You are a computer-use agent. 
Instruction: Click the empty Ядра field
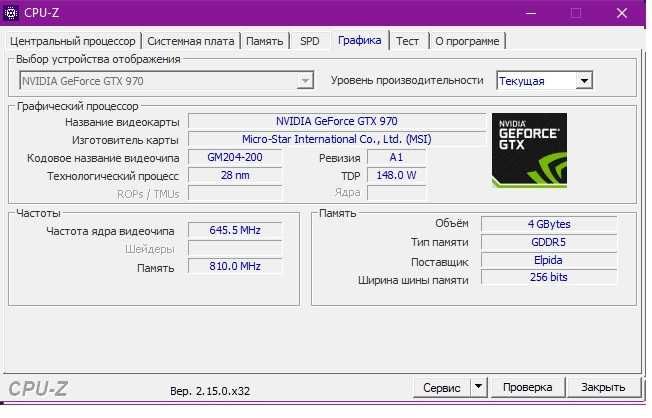(396, 193)
